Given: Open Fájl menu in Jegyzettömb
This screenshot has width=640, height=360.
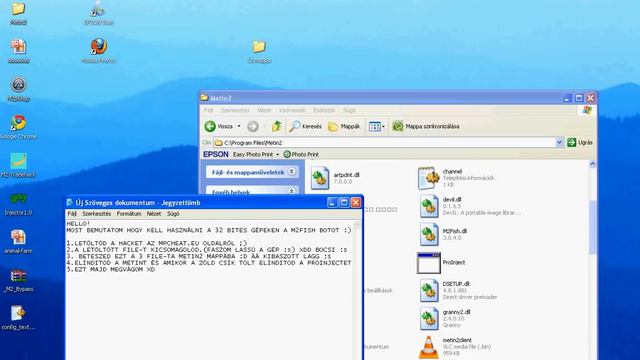Looking at the screenshot, I should click(72, 214).
